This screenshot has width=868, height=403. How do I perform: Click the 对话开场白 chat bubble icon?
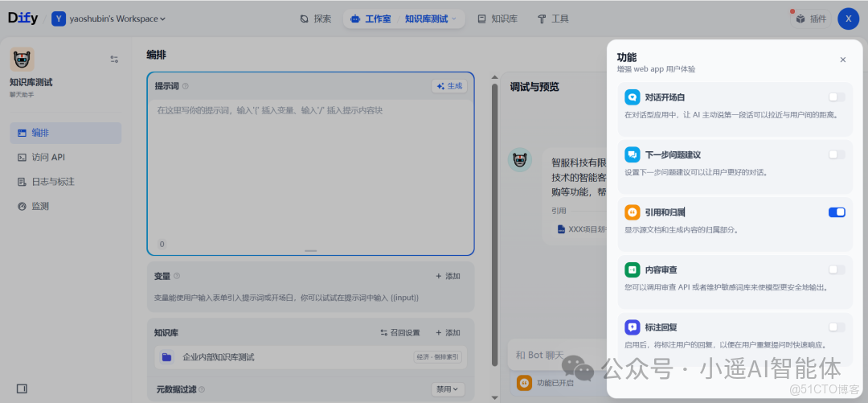click(x=633, y=97)
